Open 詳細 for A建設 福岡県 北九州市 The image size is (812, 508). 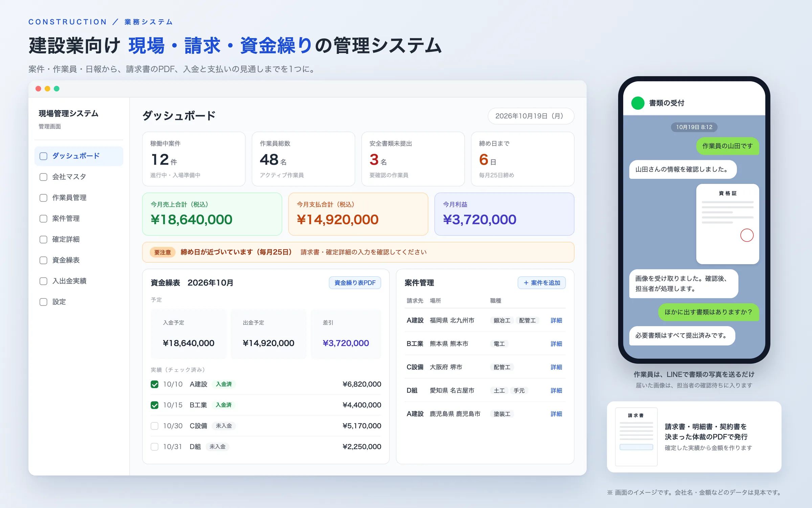pos(556,320)
